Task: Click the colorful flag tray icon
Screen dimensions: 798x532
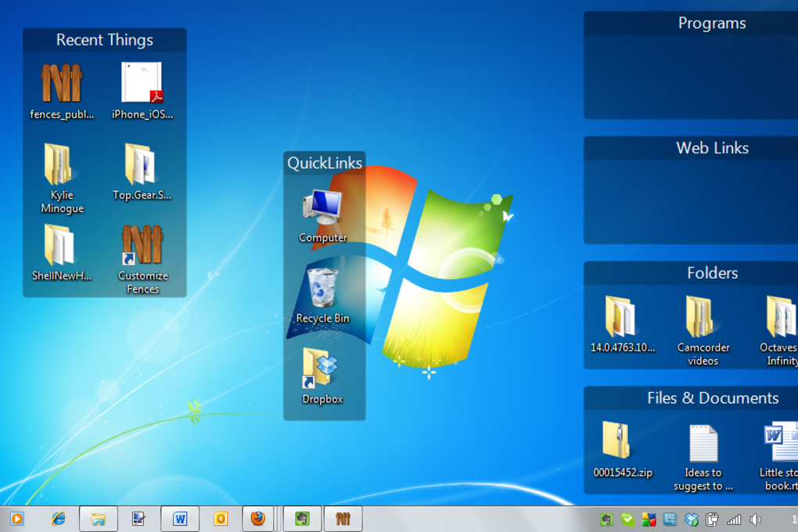Action: [649, 519]
